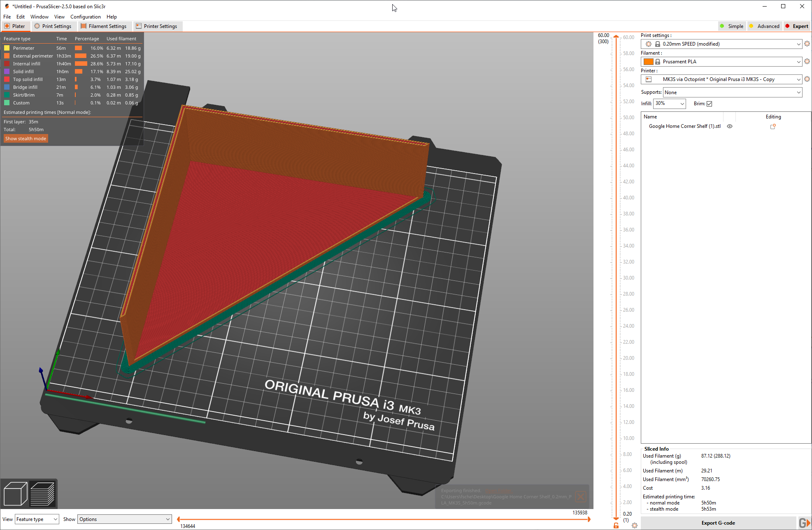This screenshot has height=530, width=812.
Task: Open the File menu
Action: (7, 17)
